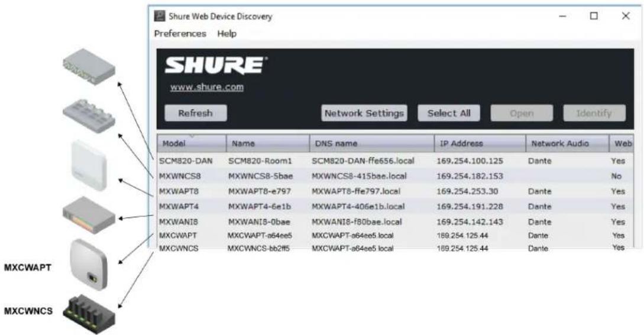Click DNS name MXWAPT8-ffe797.local
Viewport: 644px width, 335px height.
(355, 191)
